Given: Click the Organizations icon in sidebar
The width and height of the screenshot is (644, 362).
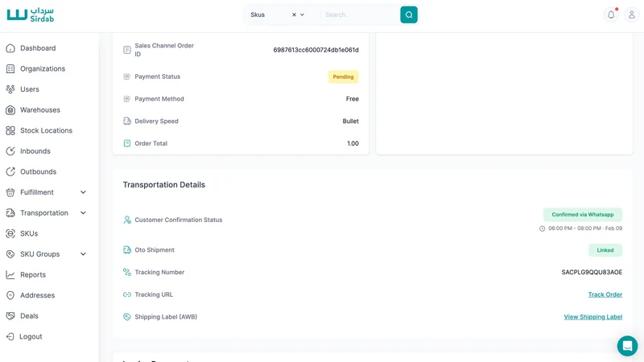Looking at the screenshot, I should coord(10,68).
